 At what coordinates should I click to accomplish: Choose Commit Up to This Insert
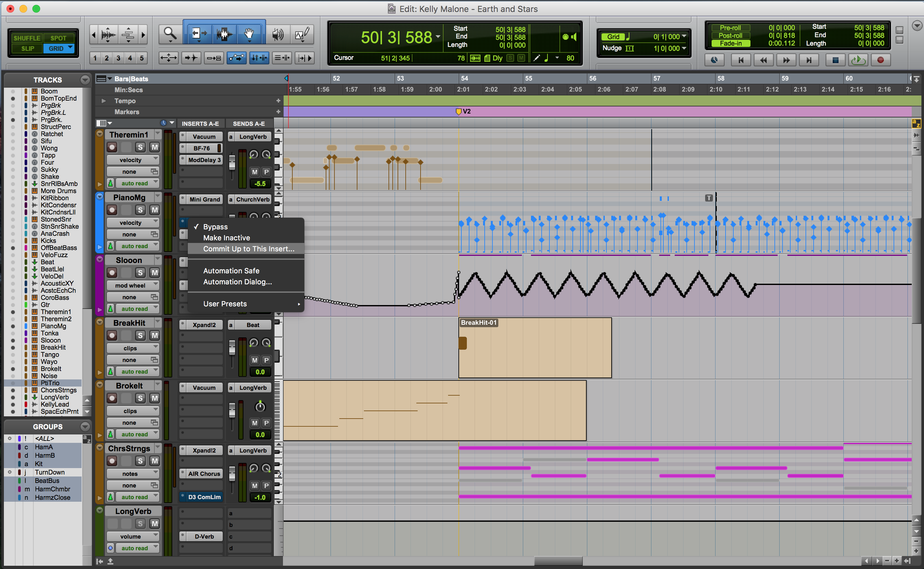[x=249, y=249]
